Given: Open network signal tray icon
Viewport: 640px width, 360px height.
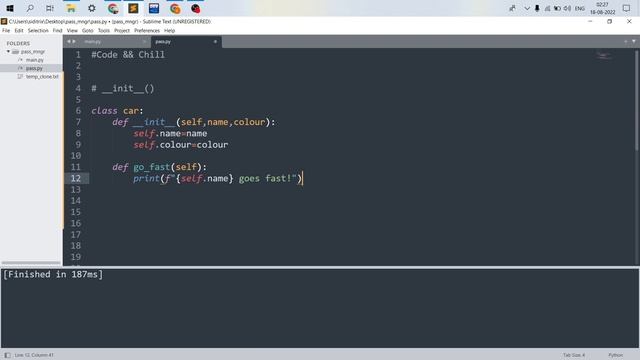Looking at the screenshot, I should point(547,8).
